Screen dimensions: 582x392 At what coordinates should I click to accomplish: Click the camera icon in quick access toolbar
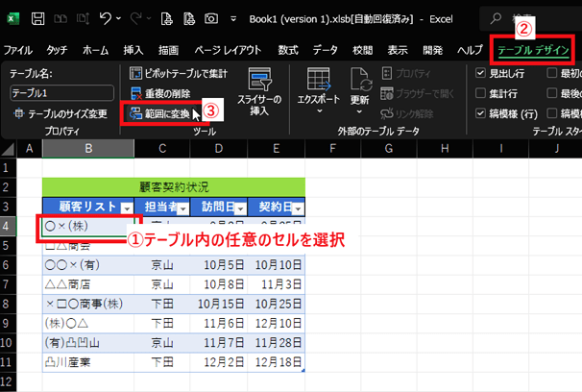[210, 18]
